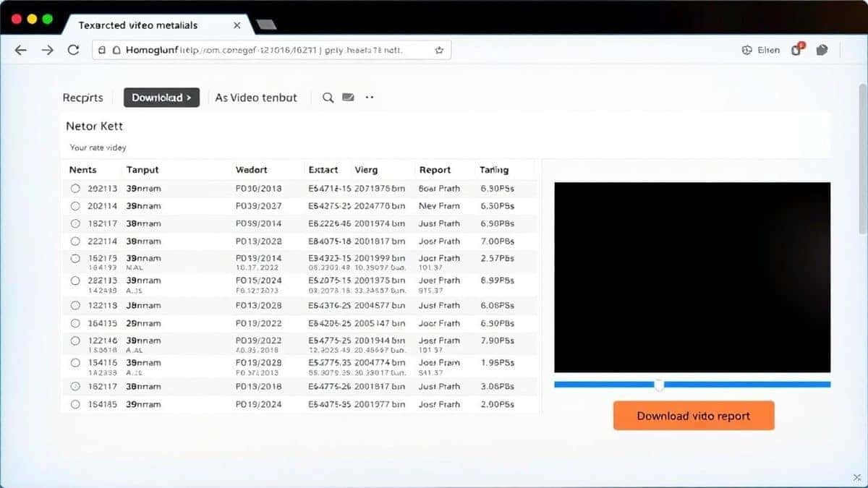Select the radio button for row 222114
868x488 pixels.
click(75, 241)
